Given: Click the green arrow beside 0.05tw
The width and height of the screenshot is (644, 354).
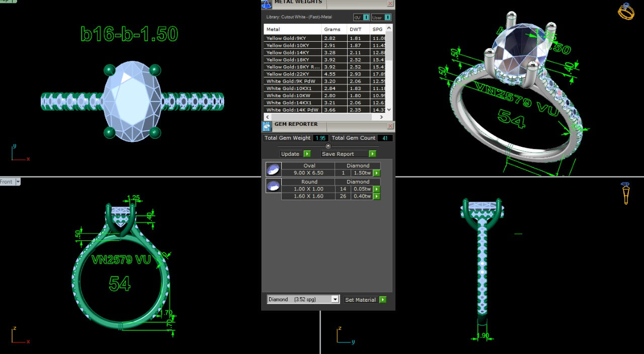Looking at the screenshot, I should point(376,189).
